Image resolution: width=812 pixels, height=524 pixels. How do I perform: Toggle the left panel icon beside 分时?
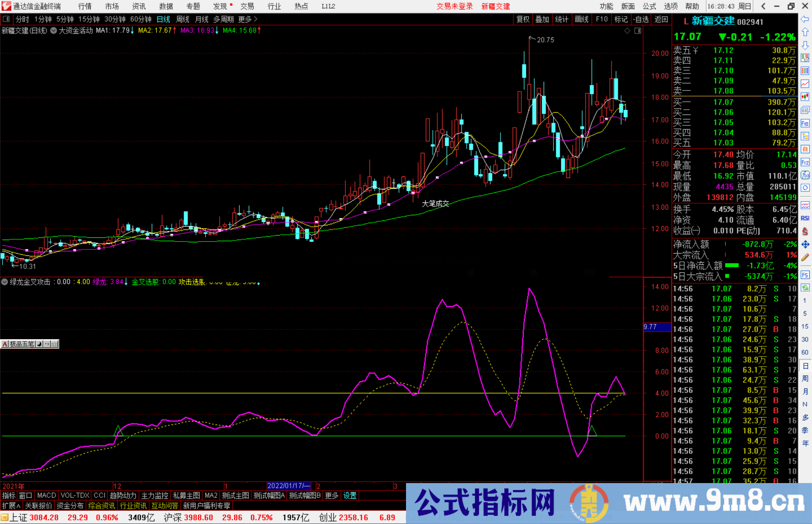coord(6,19)
